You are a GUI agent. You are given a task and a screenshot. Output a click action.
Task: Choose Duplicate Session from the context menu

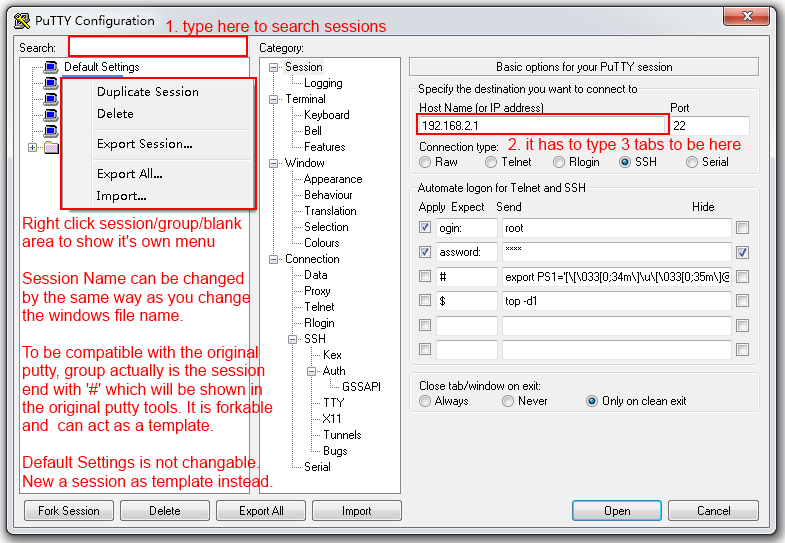148,92
